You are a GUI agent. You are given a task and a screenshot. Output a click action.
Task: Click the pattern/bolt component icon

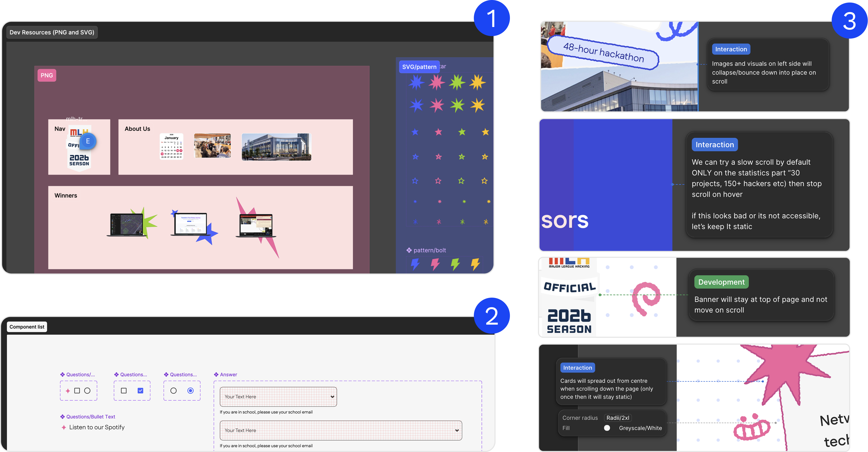tap(409, 250)
